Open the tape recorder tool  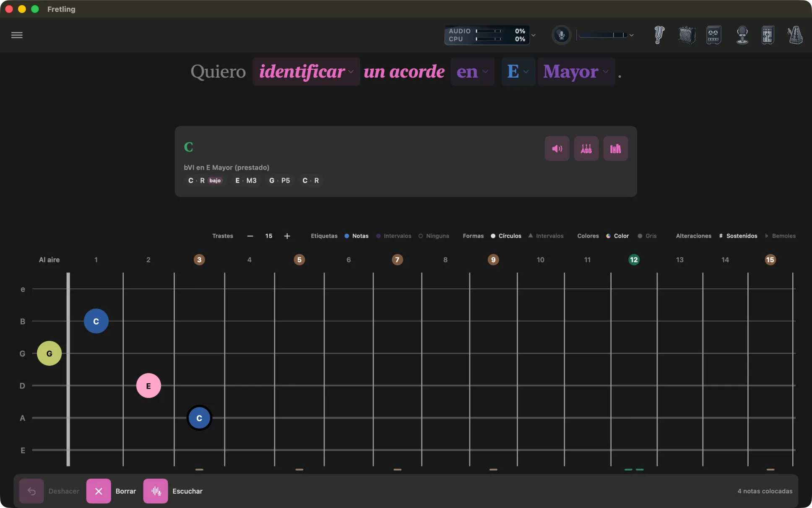[x=713, y=35]
